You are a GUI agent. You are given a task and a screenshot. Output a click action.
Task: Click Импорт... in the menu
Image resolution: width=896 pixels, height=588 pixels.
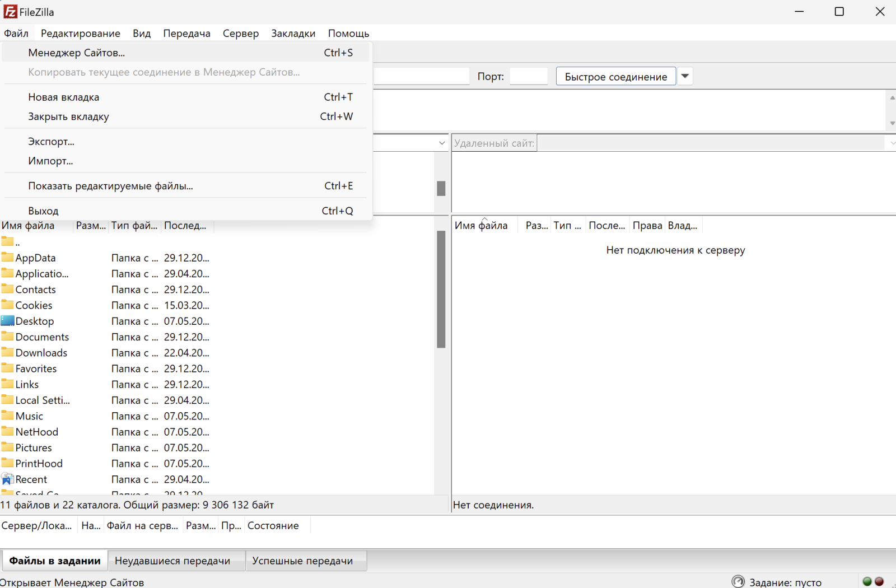(187, 161)
